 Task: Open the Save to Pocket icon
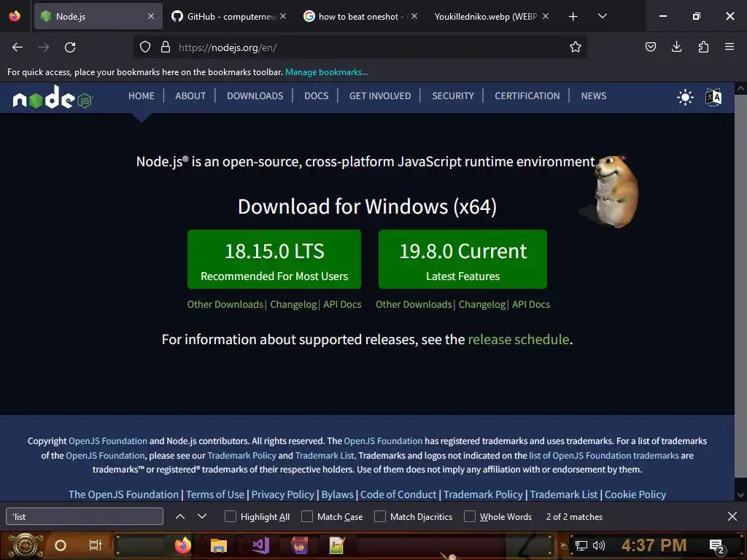point(650,47)
